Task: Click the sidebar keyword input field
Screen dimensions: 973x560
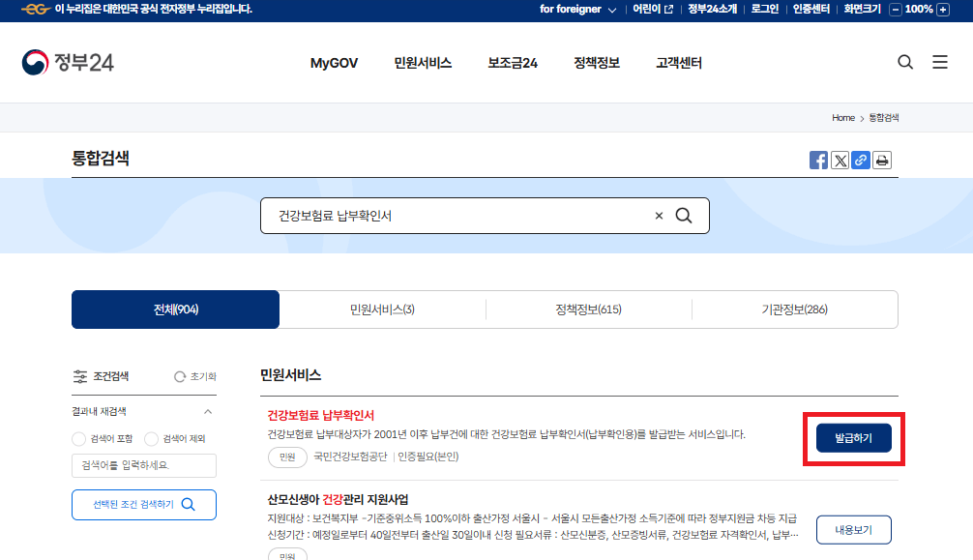Action: 143,465
